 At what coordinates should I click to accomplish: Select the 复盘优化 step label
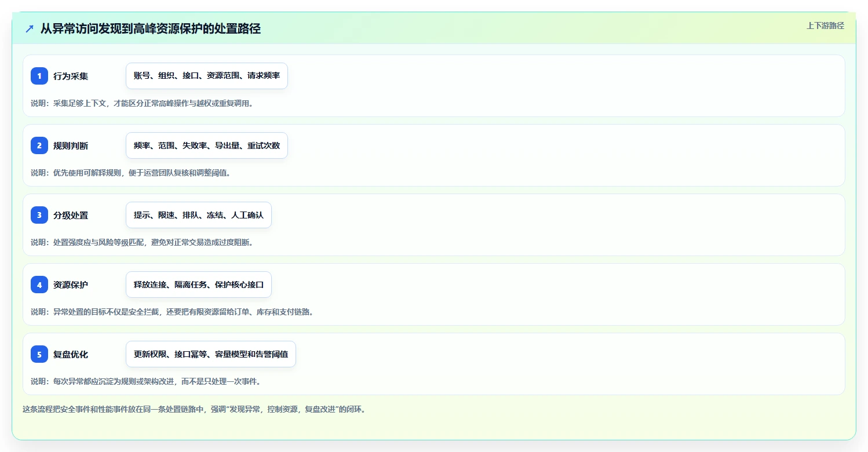pos(71,354)
